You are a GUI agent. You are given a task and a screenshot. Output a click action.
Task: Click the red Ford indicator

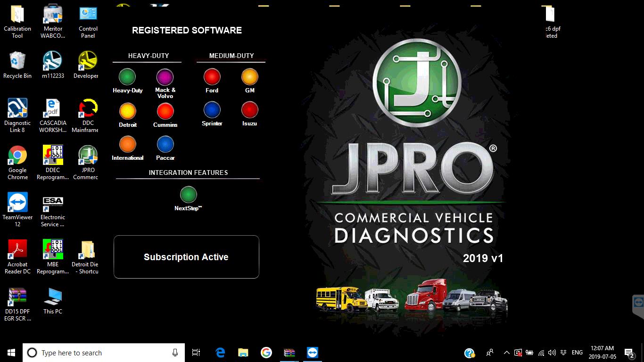pyautogui.click(x=212, y=77)
